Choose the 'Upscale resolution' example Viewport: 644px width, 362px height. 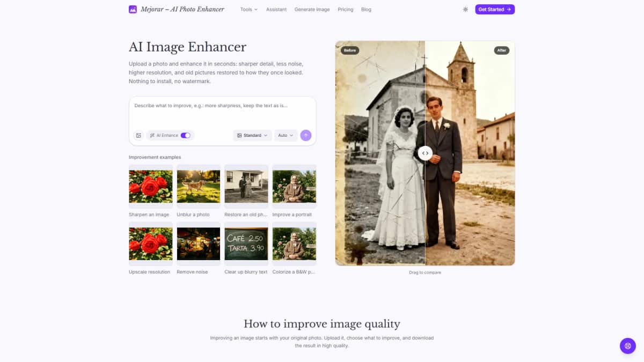click(151, 248)
